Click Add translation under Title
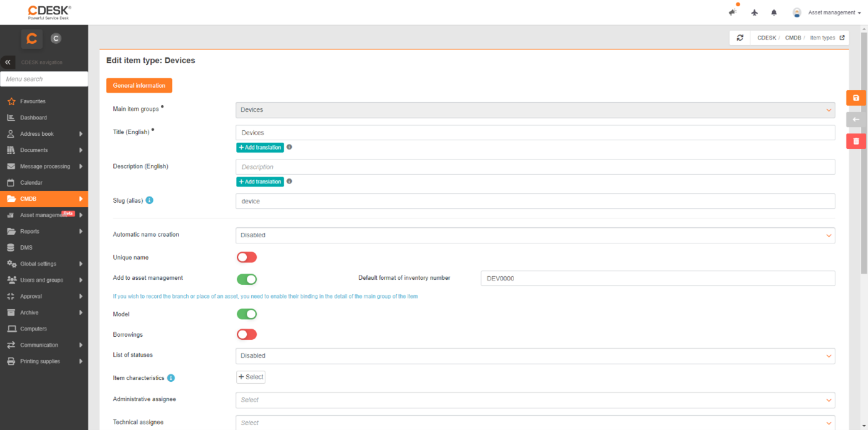This screenshot has width=868, height=430. pyautogui.click(x=260, y=148)
